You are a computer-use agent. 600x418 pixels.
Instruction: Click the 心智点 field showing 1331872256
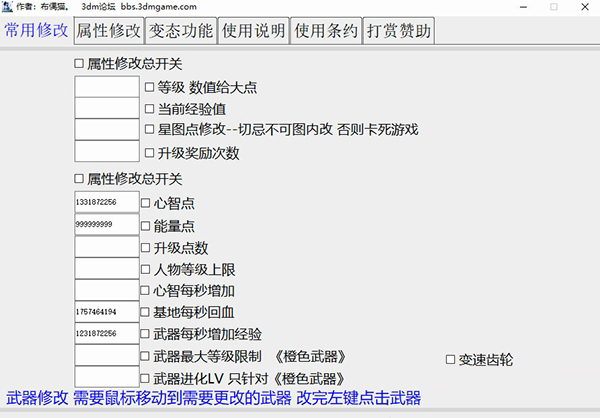coord(107,202)
